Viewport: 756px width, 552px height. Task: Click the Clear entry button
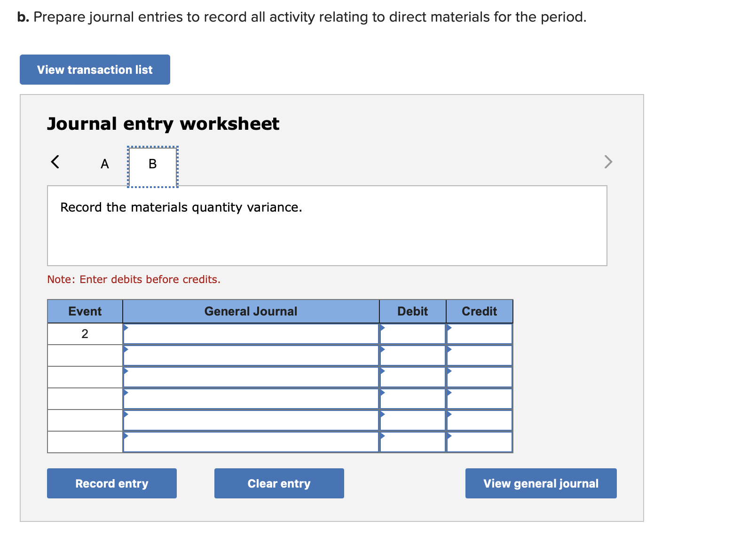point(279,483)
